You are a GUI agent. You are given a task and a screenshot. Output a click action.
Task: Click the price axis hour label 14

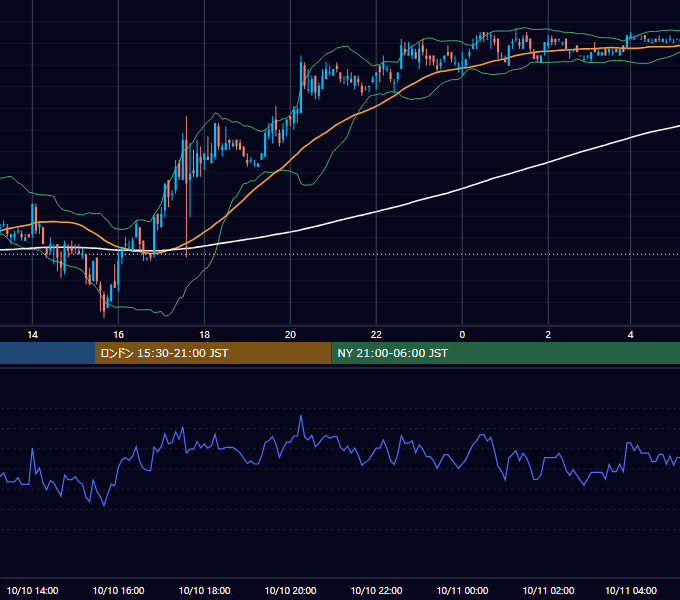pos(33,334)
